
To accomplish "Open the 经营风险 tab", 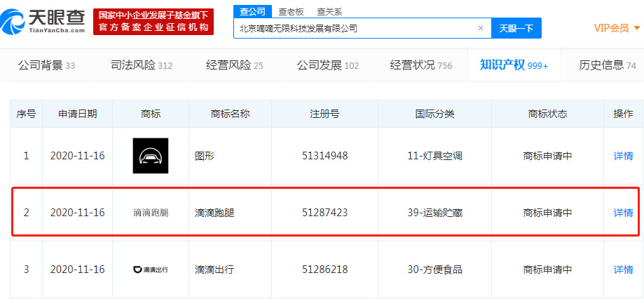I will pyautogui.click(x=235, y=65).
